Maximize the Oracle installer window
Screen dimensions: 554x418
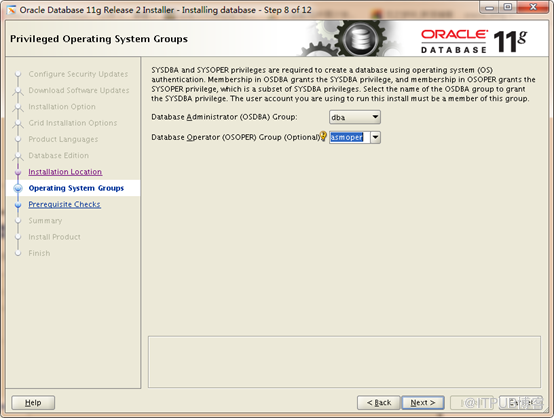pyautogui.click(x=508, y=8)
